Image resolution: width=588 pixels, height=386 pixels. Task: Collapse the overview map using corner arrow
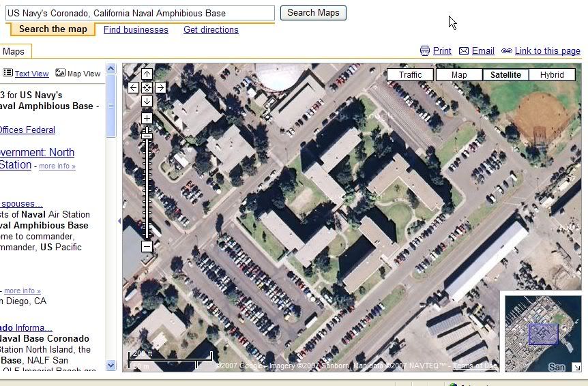576,368
